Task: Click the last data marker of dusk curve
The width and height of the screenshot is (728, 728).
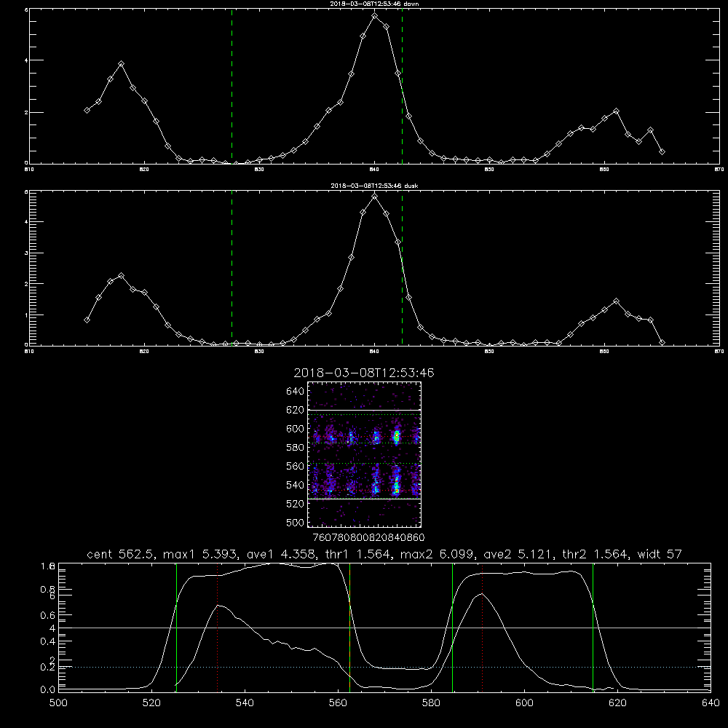Action: click(x=662, y=343)
